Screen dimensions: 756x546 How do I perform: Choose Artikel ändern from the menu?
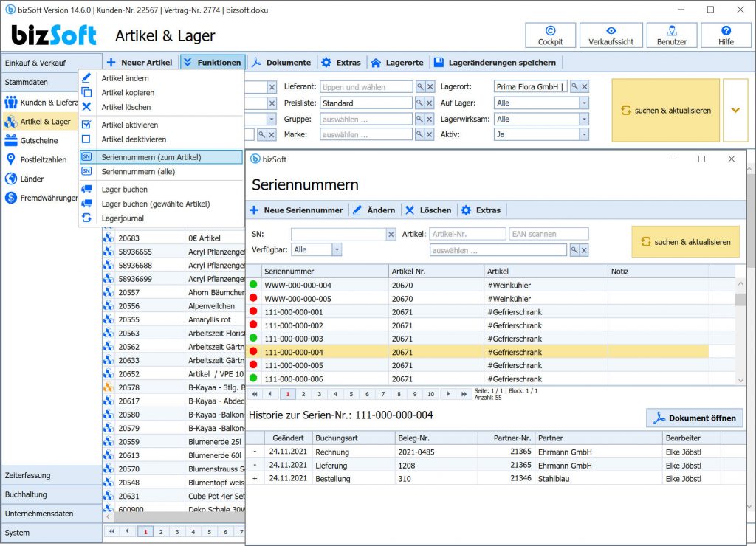tap(162, 78)
